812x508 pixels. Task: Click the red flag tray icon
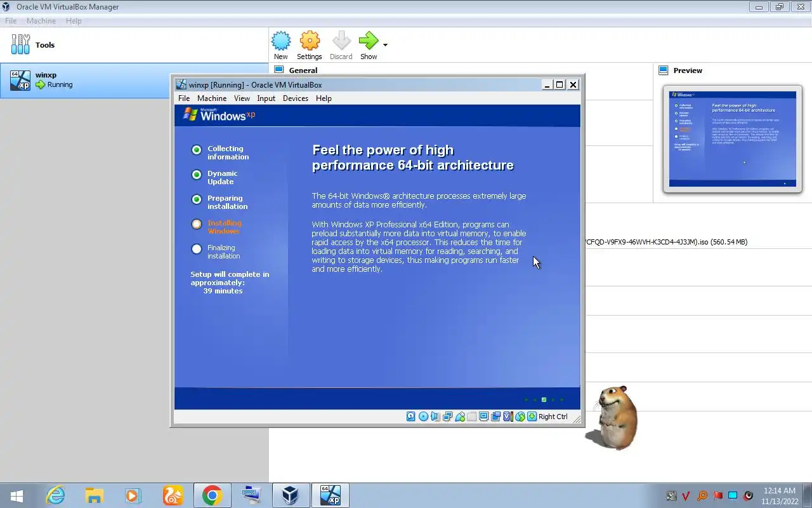pos(717,496)
